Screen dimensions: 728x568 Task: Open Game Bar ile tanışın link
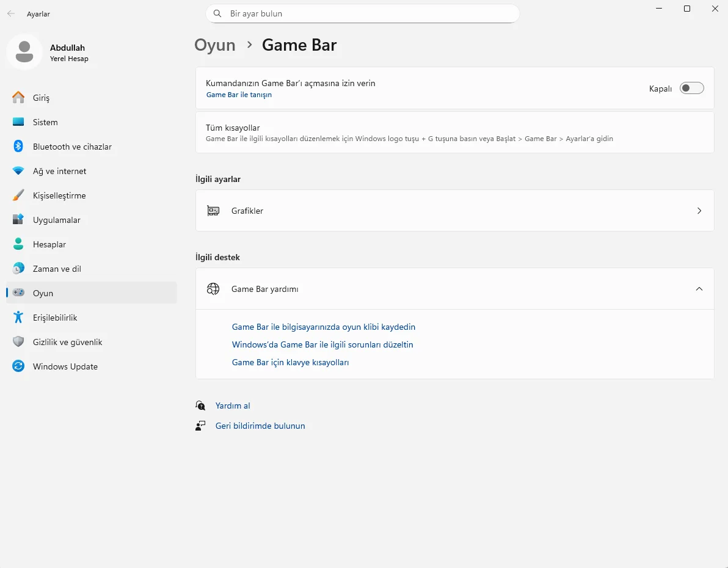click(239, 95)
